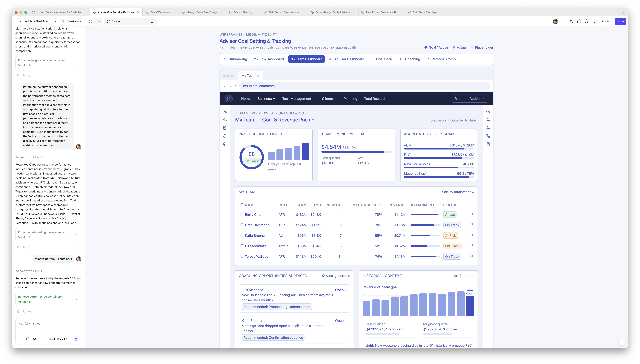Check the Katie Brennan row checkbox
The image size is (640, 364).
click(x=242, y=235)
